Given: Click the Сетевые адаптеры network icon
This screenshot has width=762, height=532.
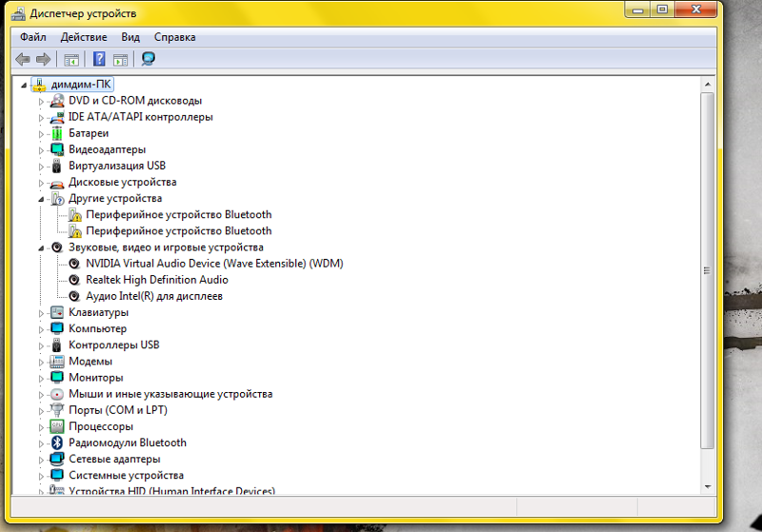Looking at the screenshot, I should 57,459.
